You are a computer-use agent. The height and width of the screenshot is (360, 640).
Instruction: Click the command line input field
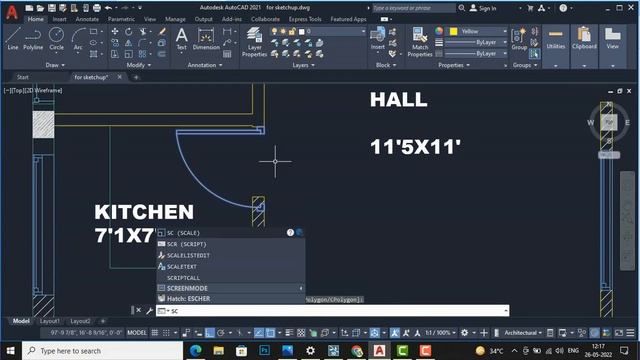(x=332, y=311)
